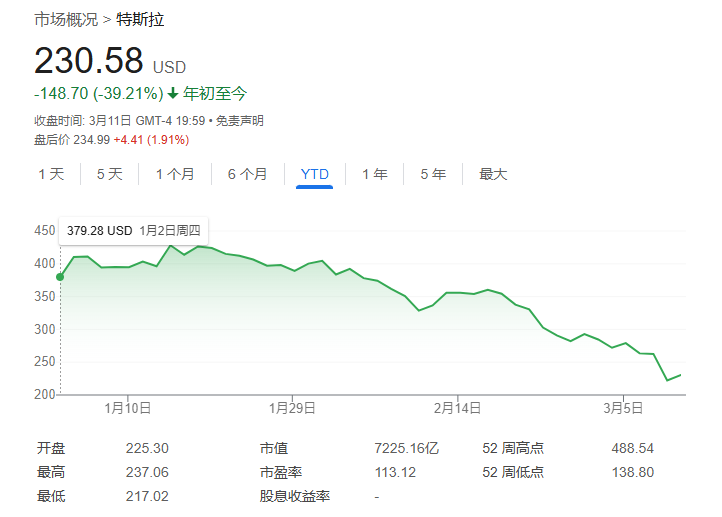Click the 3月5日 x-axis date label

point(623,407)
